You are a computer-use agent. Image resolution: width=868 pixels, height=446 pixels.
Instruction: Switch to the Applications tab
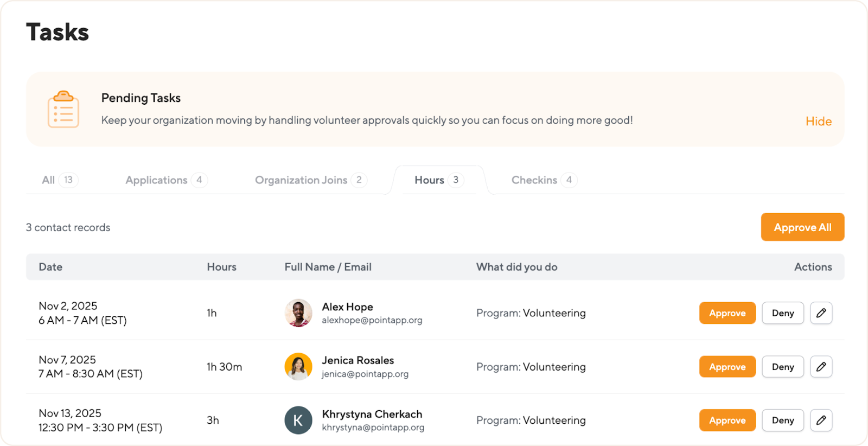point(167,180)
